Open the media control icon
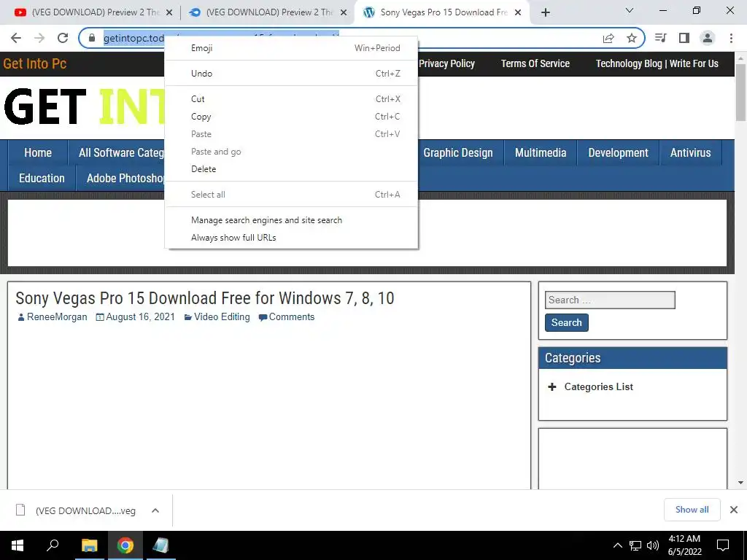The height and width of the screenshot is (560, 747). tap(660, 38)
